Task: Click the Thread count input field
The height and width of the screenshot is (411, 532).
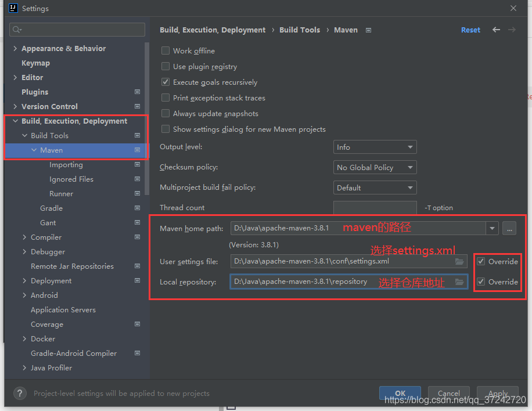Action: point(375,208)
